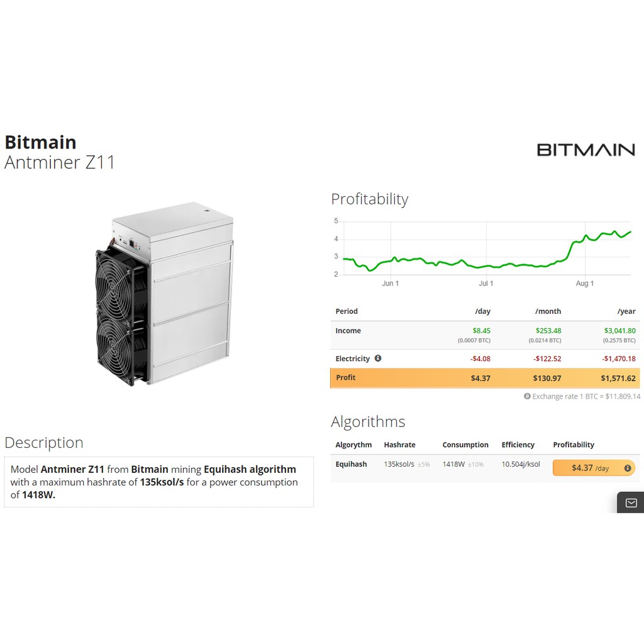
Task: Click the info icon on the $4.37/day badge
Action: [627, 468]
